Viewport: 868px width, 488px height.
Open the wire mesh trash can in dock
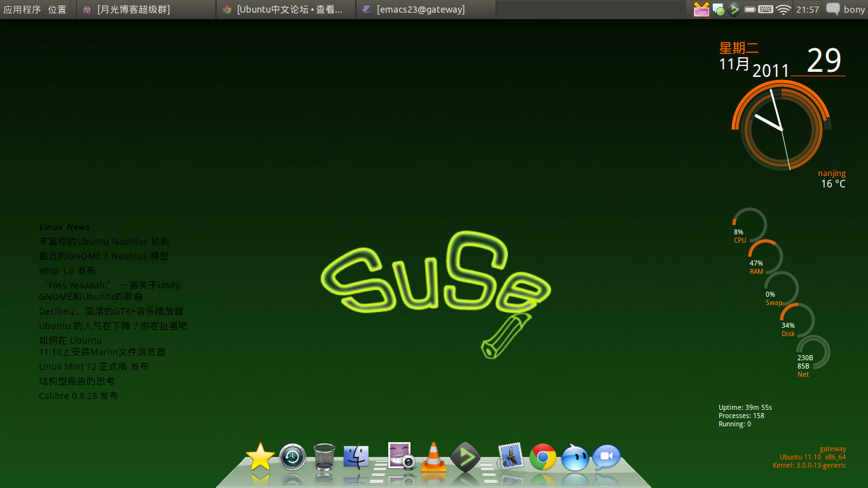[324, 457]
